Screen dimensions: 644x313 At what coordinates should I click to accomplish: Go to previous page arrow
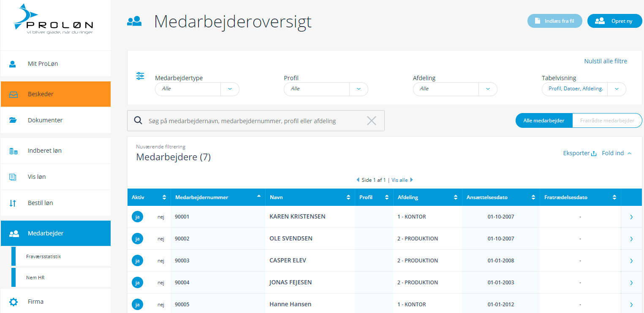click(x=358, y=180)
